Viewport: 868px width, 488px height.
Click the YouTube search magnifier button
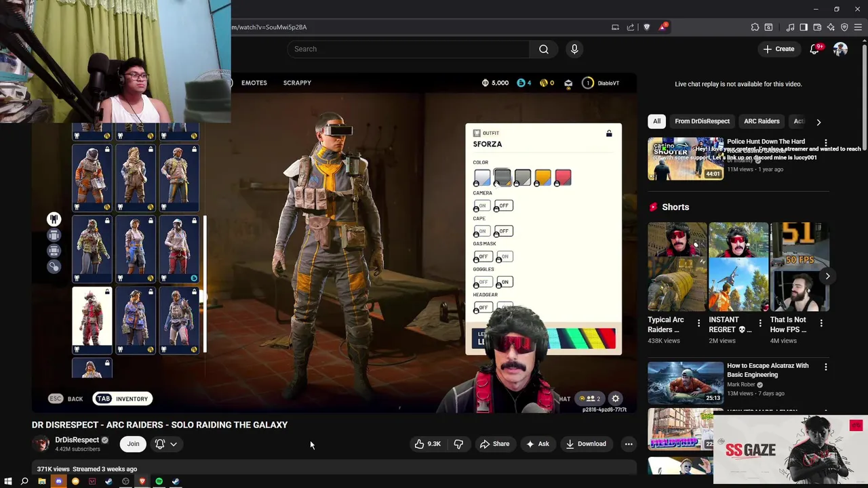click(x=543, y=49)
